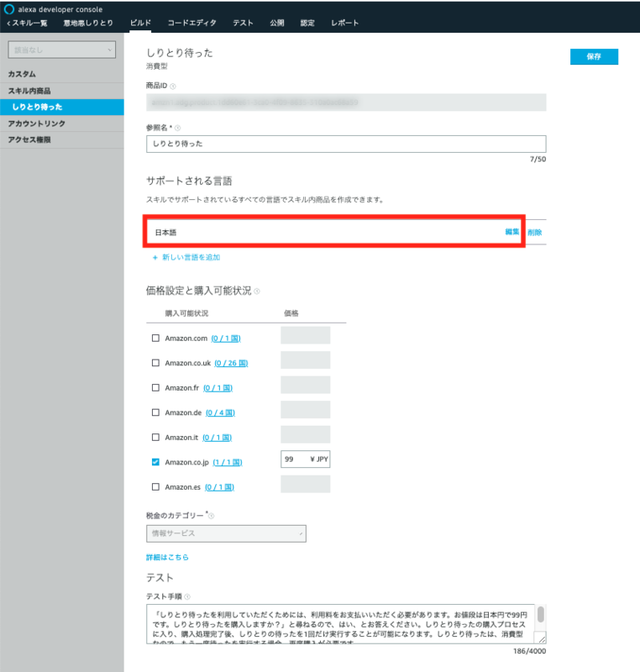Click the info icon next to 参照名
Screen dimensions: 640x672
click(178, 128)
